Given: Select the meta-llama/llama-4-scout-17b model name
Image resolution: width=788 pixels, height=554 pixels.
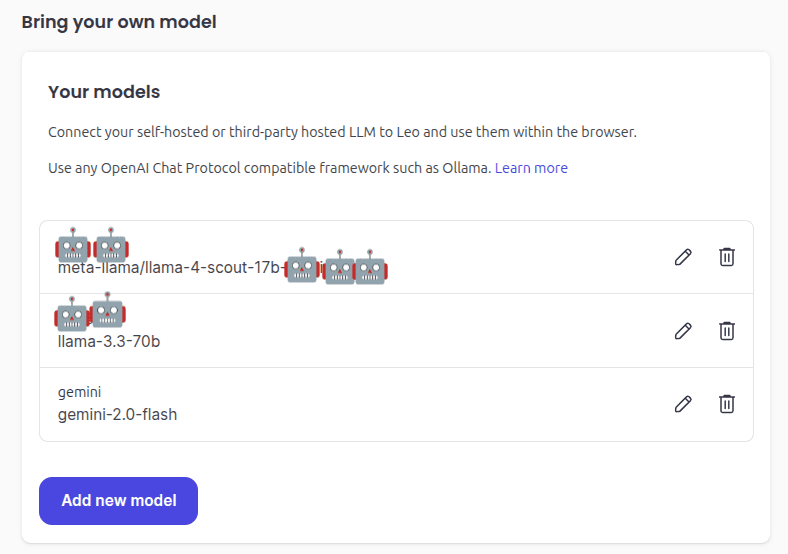Looking at the screenshot, I should [x=169, y=268].
